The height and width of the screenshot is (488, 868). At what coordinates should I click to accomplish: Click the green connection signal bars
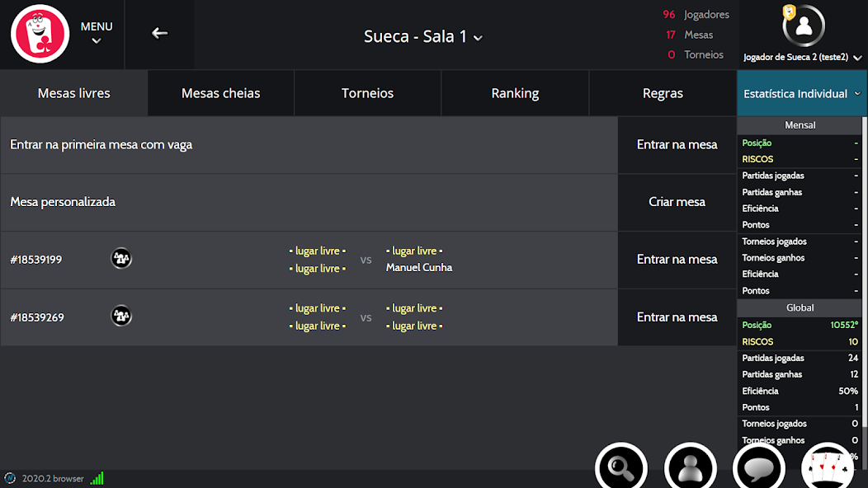click(97, 478)
